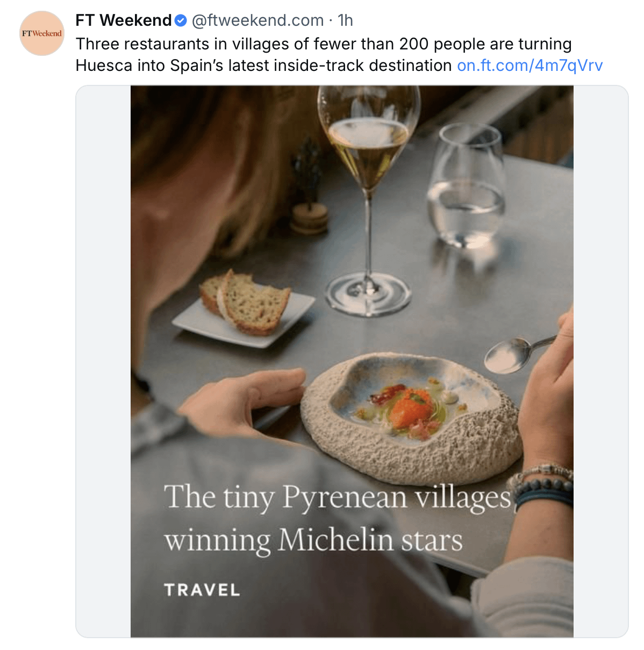644x650 pixels.
Task: Click the blue verified badge
Action: [181, 21]
